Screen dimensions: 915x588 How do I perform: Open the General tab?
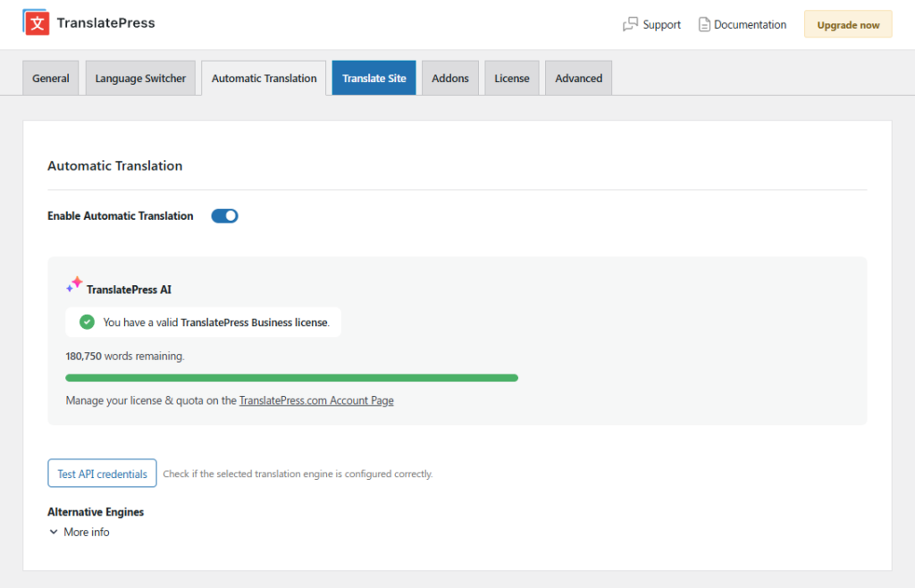51,79
